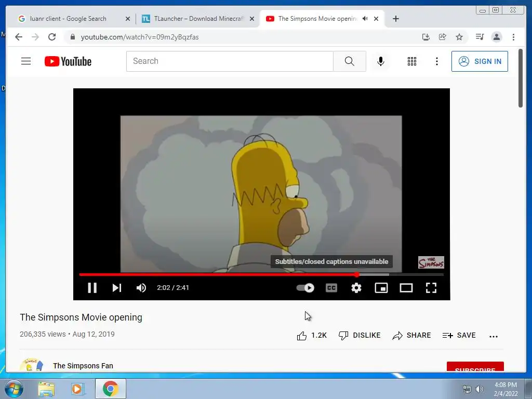
Task: Share this page icon in address bar
Action: 443,37
